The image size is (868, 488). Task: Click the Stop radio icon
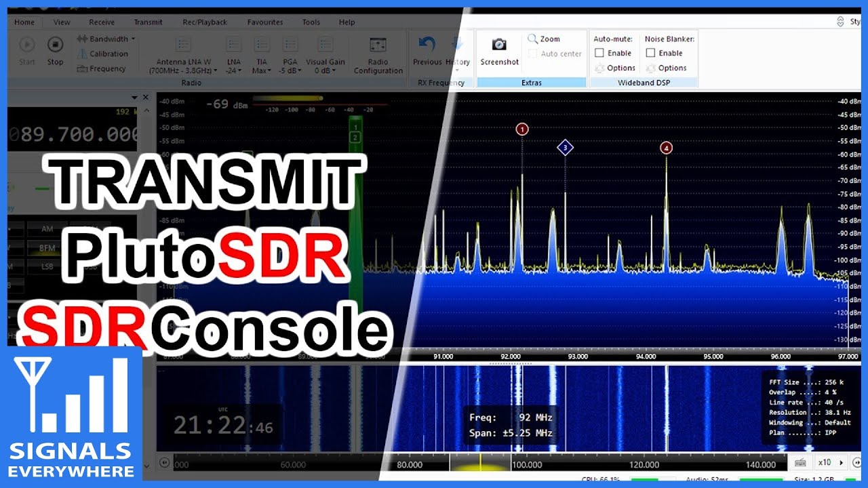coord(55,45)
